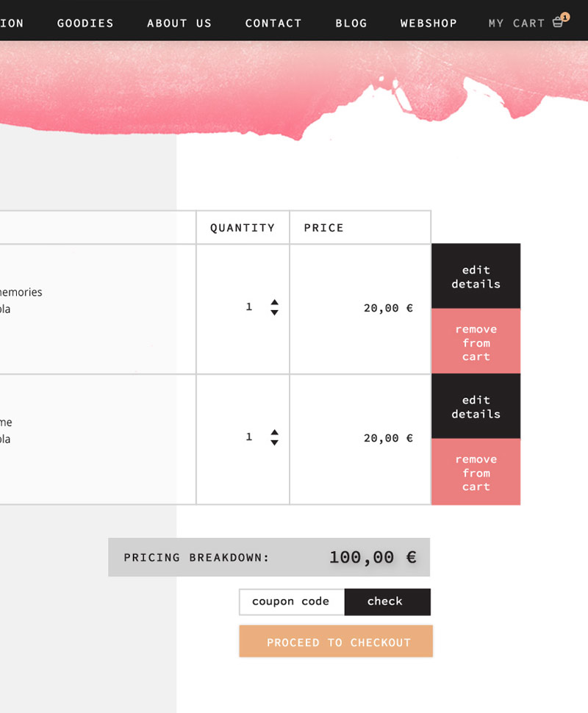The height and width of the screenshot is (713, 588).
Task: Increase quantity of first cart item
Action: tap(274, 302)
